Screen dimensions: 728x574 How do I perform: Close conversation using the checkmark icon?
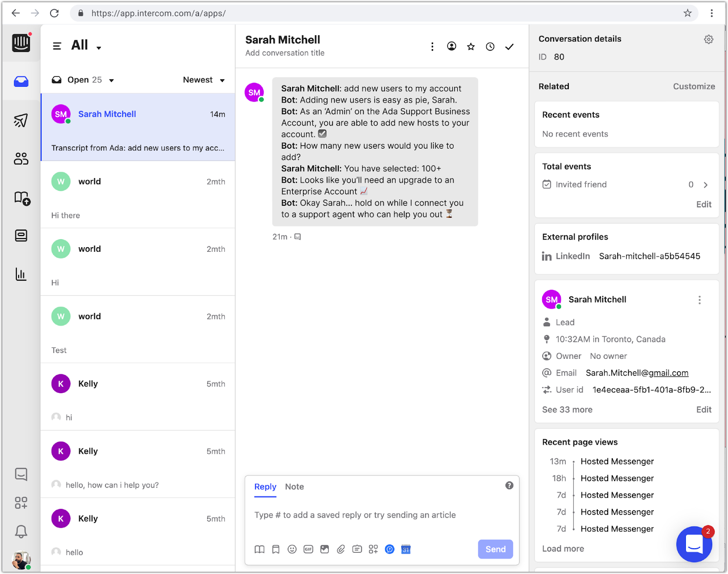(x=510, y=47)
